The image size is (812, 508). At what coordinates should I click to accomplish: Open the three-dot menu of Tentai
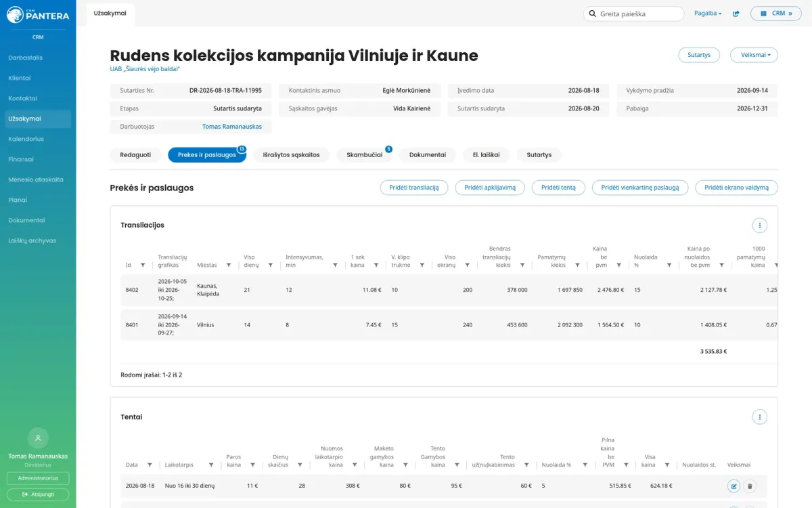tap(760, 417)
